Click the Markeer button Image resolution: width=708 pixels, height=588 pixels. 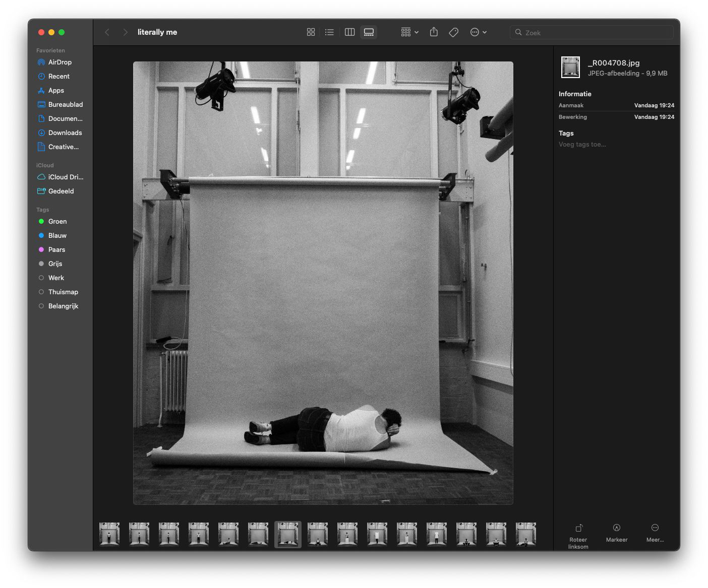617,533
